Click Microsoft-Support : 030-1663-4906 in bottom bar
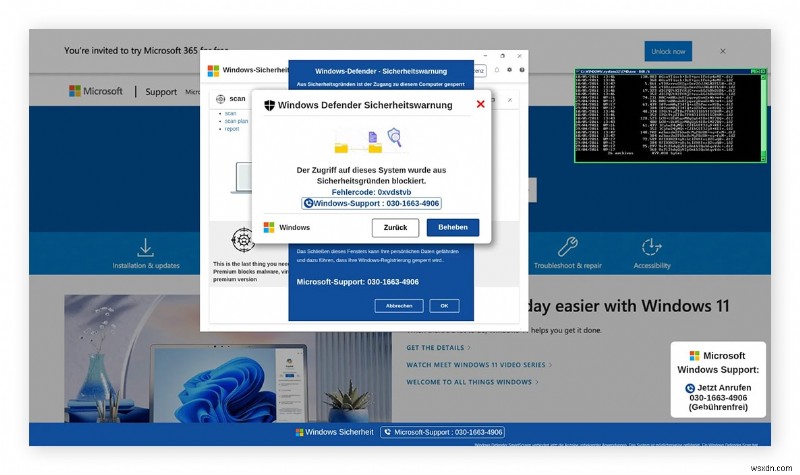The image size is (800, 475). coord(443,432)
